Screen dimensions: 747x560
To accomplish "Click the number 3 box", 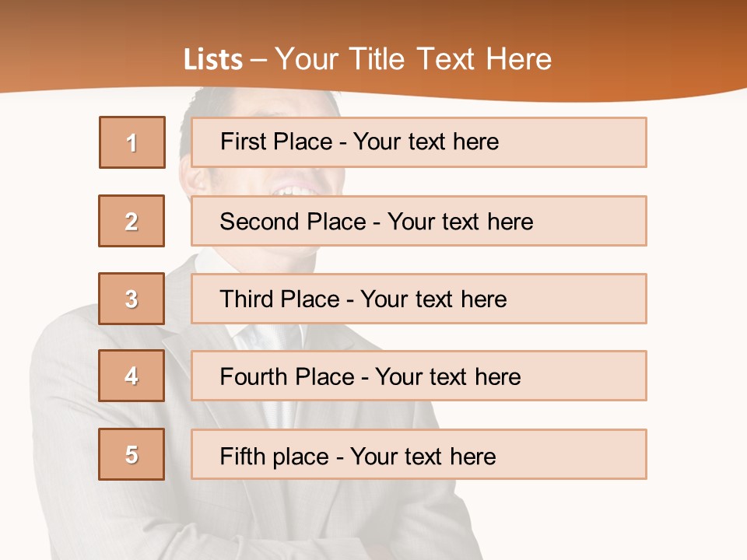I will click(132, 299).
